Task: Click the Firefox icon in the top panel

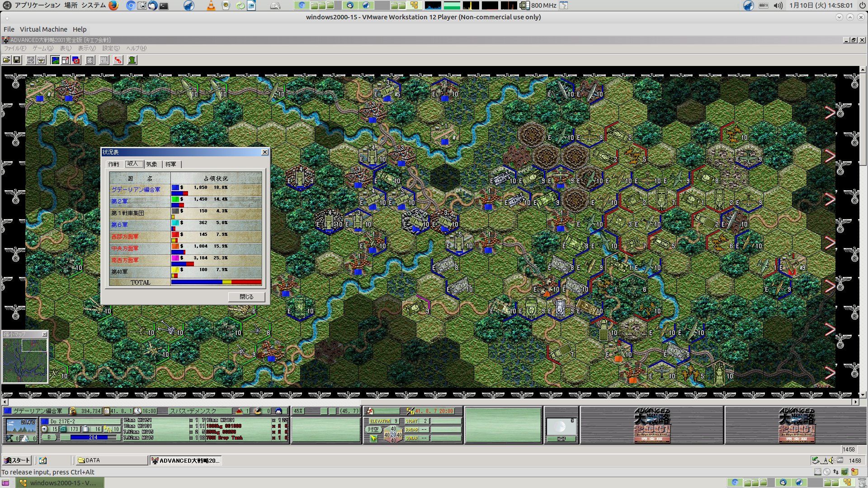Action: point(113,5)
